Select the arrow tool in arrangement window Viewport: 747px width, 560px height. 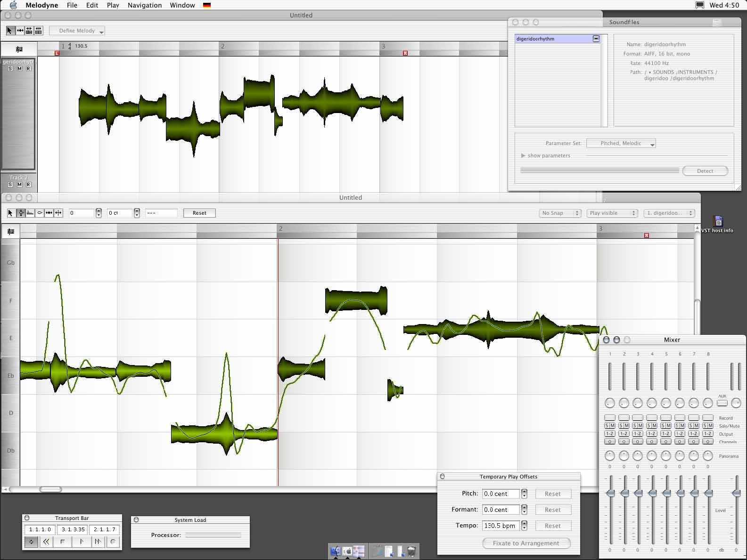coord(10,31)
